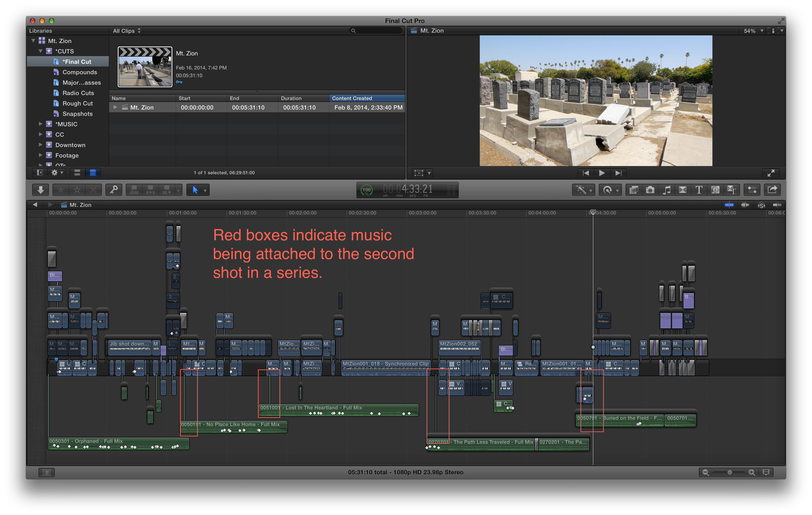Click the Import Media down-arrow button

pyautogui.click(x=41, y=190)
